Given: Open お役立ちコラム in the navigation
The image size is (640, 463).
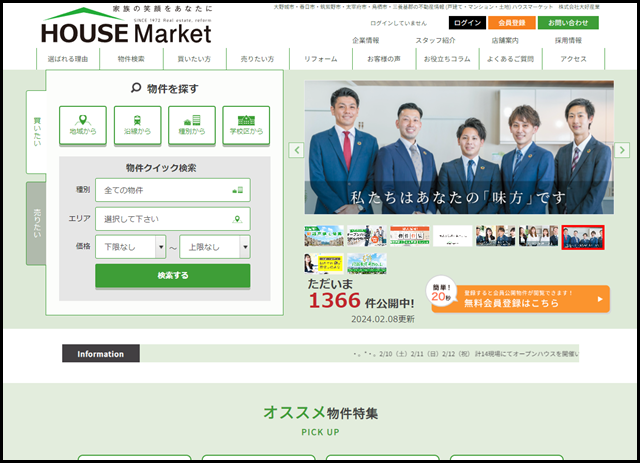Looking at the screenshot, I should coord(447,59).
